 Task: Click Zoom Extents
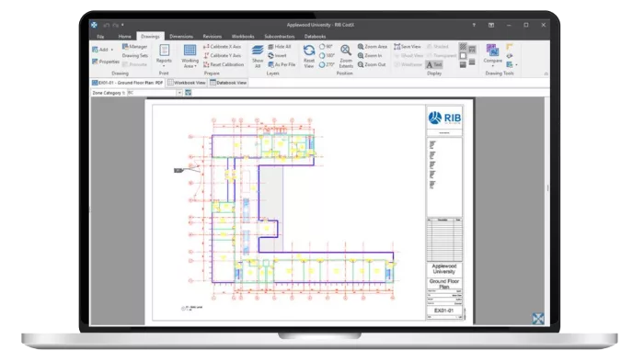tap(346, 56)
